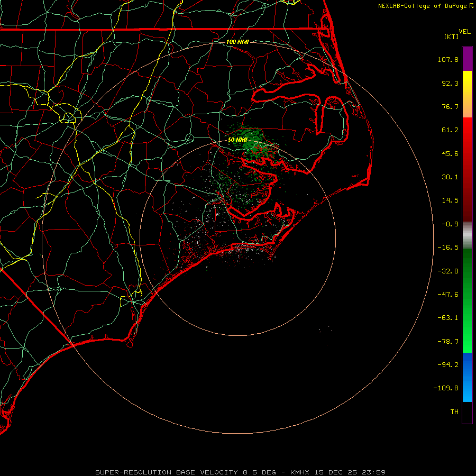
Task: Click the VEL legend heading
Action: [464, 32]
